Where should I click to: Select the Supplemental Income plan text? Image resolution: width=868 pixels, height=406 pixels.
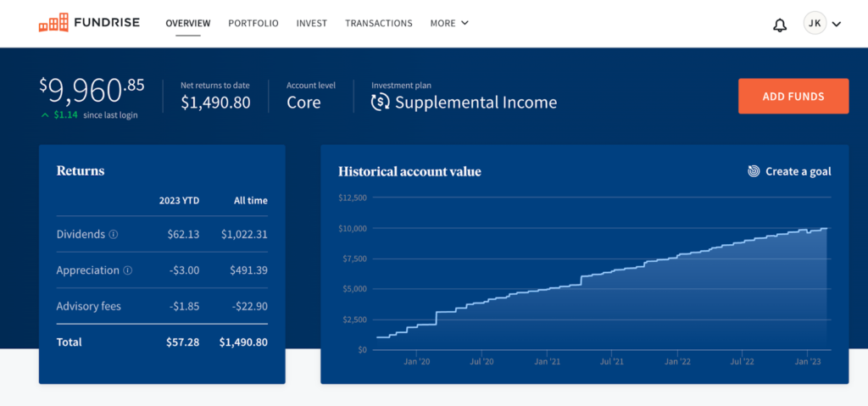coord(476,103)
